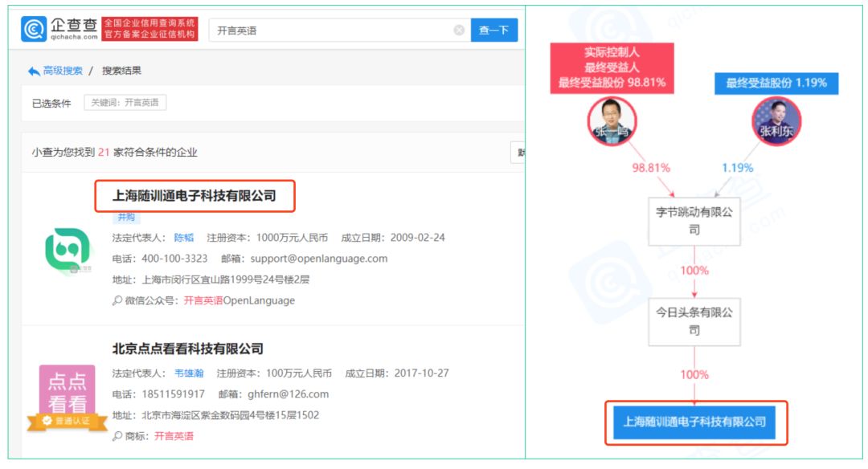Click the 关键词：开言英语 filter tag
Image resolution: width=868 pixels, height=469 pixels.
tap(125, 103)
